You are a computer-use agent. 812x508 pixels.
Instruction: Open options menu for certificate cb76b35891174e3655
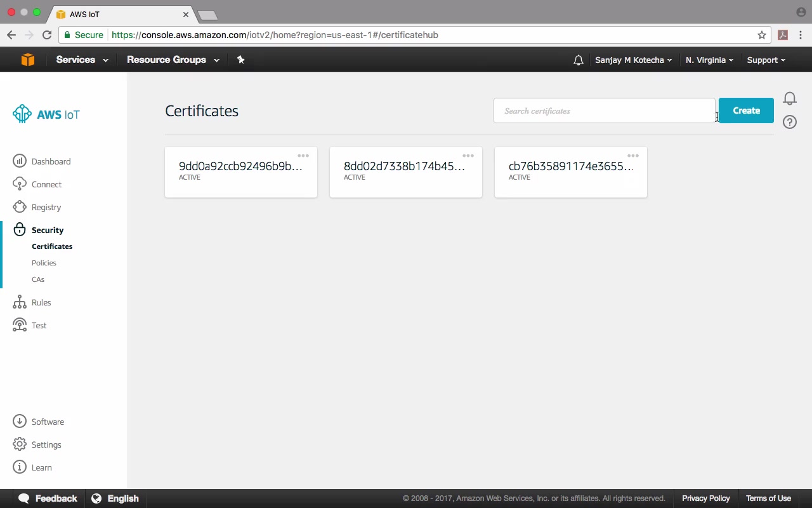click(633, 156)
